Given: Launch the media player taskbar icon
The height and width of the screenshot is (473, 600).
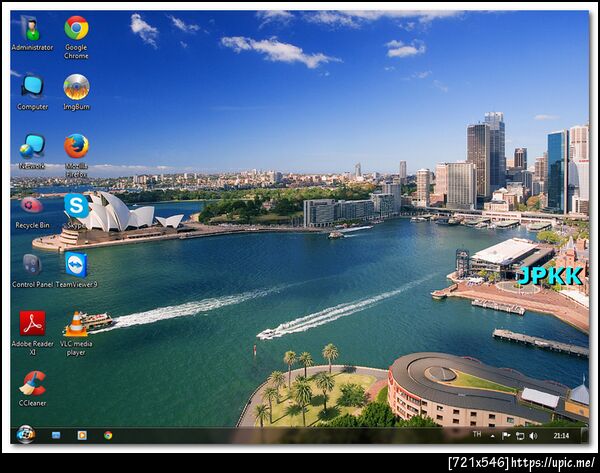Looking at the screenshot, I should click(82, 435).
